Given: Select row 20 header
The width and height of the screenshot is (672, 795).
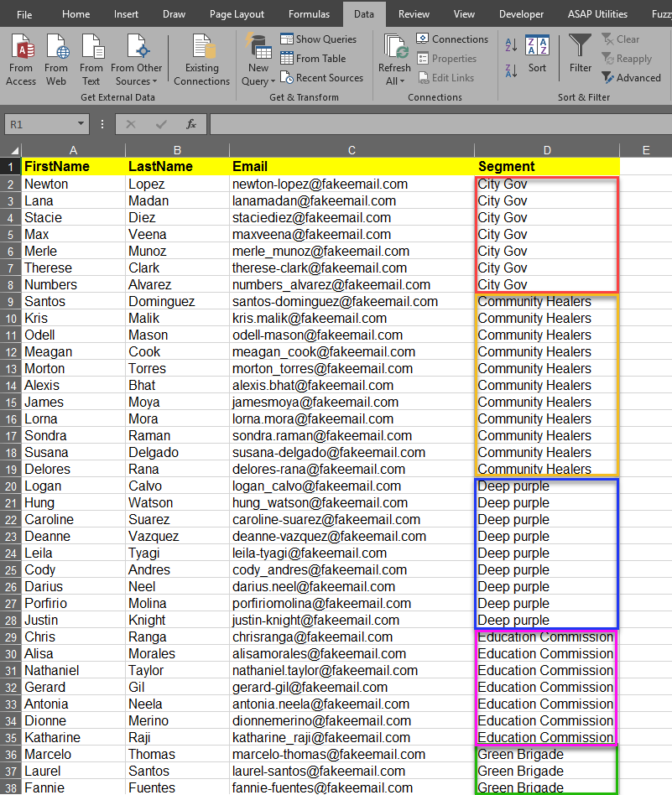Looking at the screenshot, I should tap(11, 486).
